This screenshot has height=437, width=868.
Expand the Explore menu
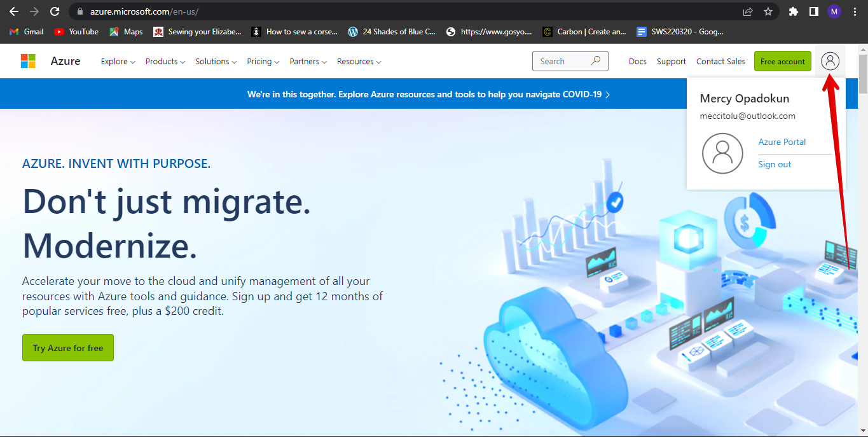click(x=118, y=62)
